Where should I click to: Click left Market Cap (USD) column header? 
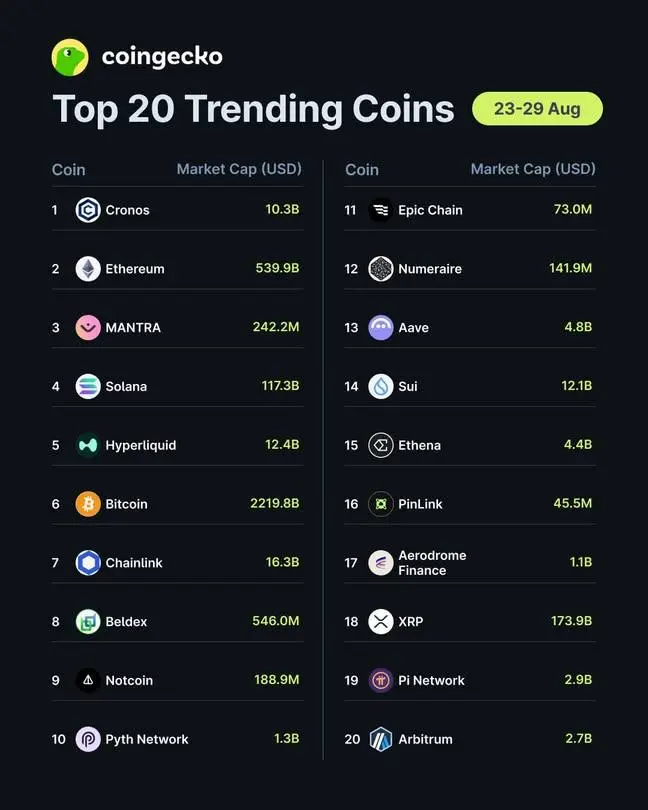pos(239,169)
